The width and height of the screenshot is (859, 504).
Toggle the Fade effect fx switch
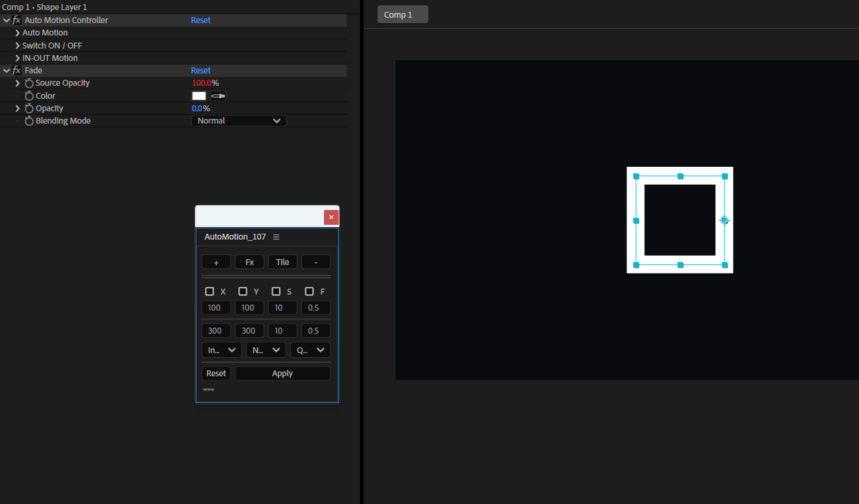16,70
